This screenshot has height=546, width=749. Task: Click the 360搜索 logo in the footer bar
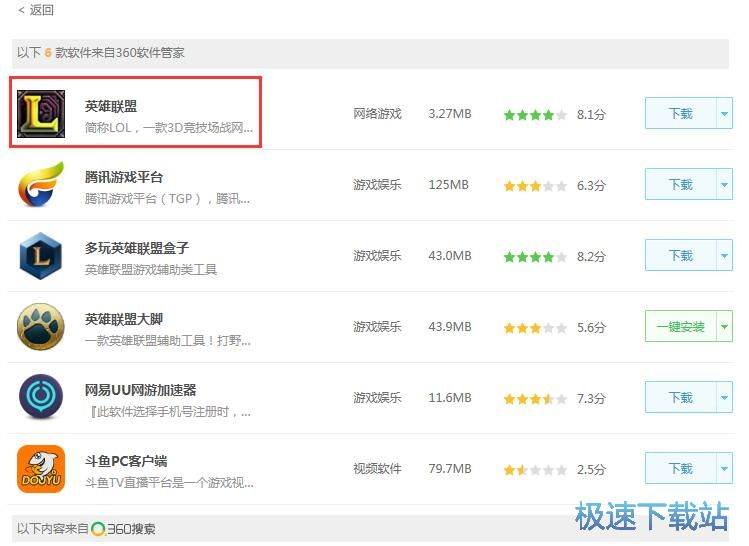(x=123, y=529)
